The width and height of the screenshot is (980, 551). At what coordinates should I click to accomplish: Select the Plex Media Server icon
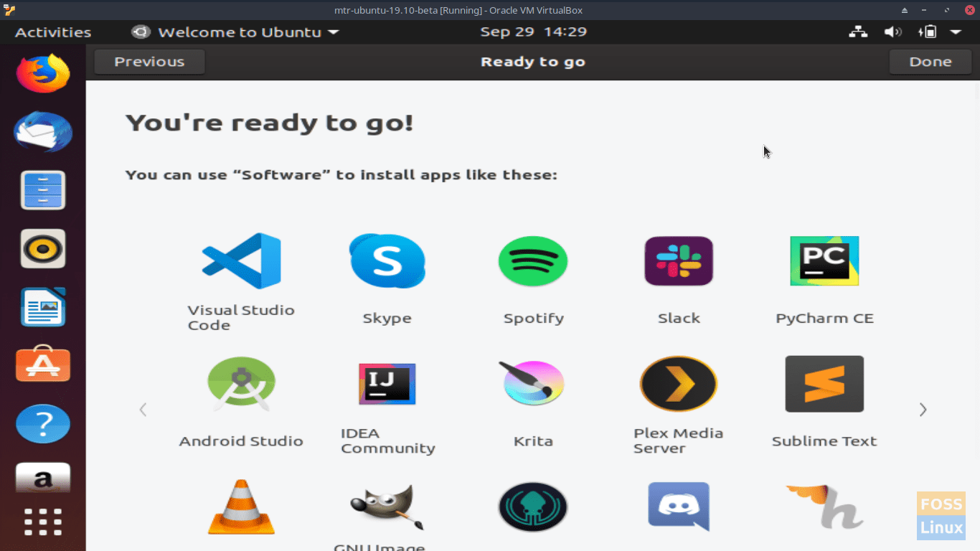tap(679, 384)
